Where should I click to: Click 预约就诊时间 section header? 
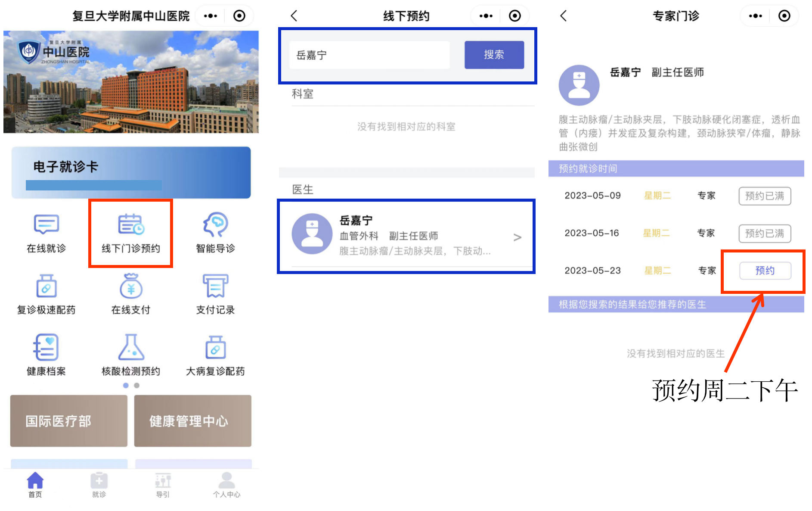676,168
